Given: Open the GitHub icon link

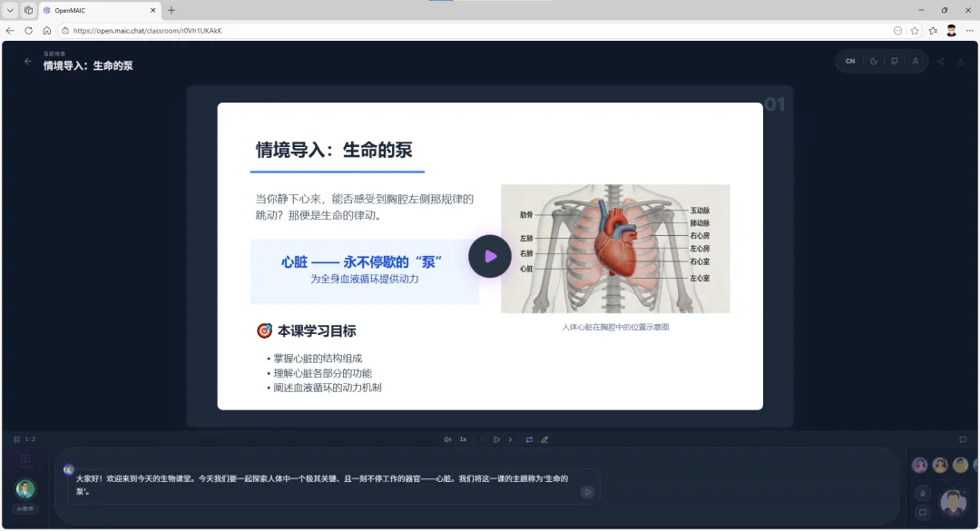Looking at the screenshot, I should (895, 62).
